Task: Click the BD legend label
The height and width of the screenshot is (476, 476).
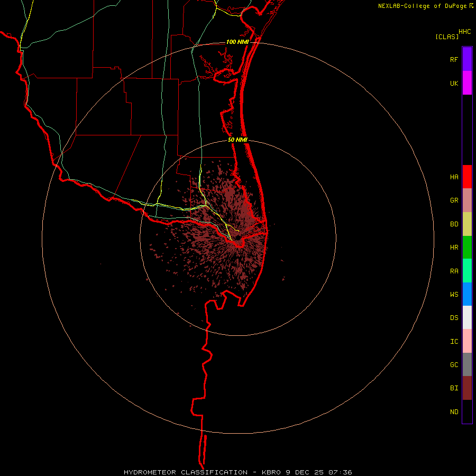Action: click(x=454, y=224)
